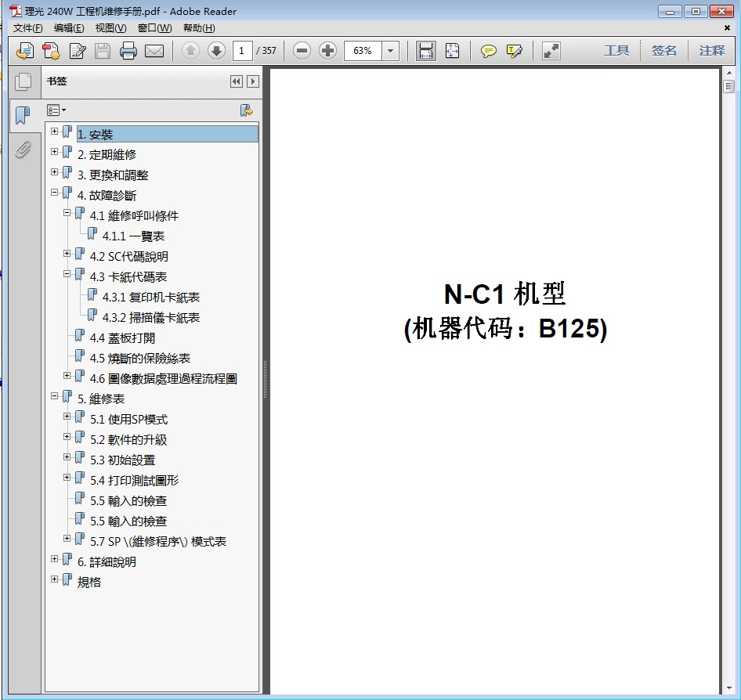Switch to full-screen read mode
The width and height of the screenshot is (741, 700).
[x=551, y=51]
